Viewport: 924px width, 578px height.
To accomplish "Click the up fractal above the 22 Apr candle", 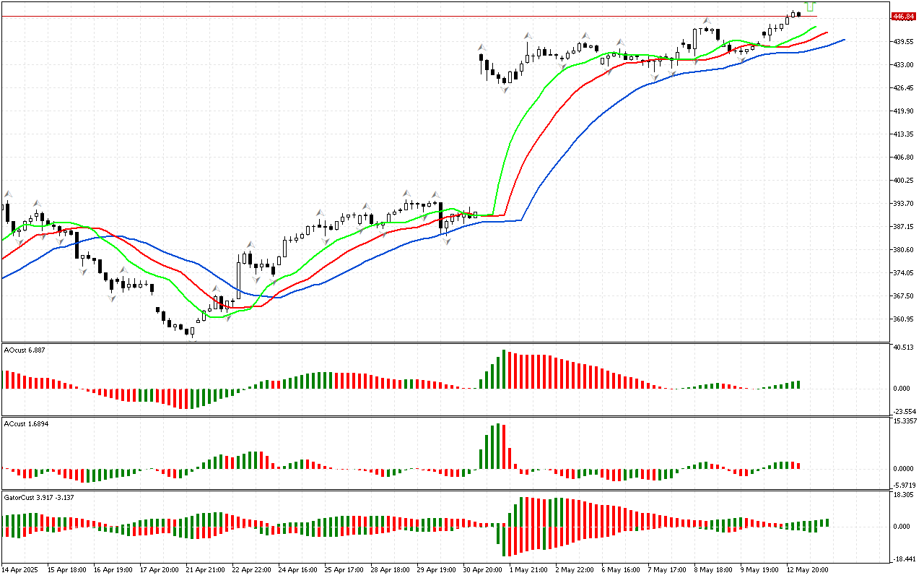I will click(251, 245).
